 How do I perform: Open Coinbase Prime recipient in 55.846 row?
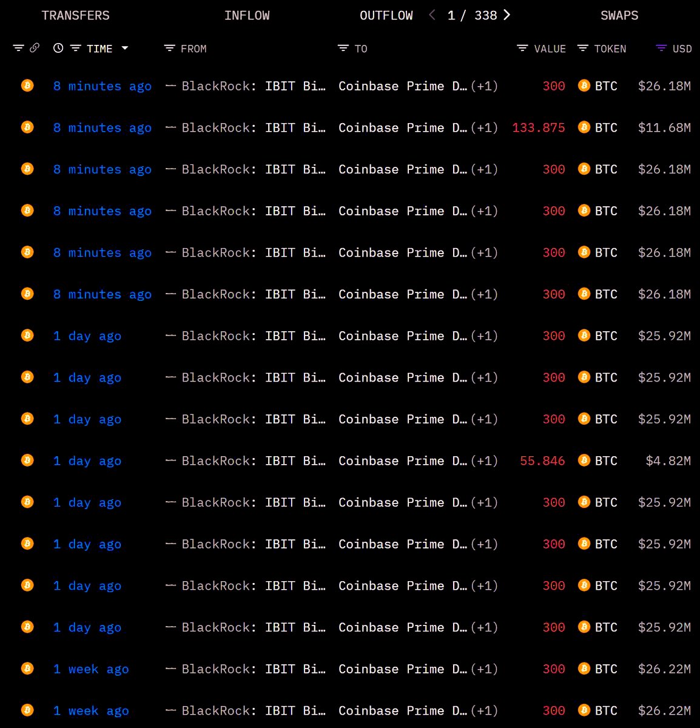coord(403,461)
